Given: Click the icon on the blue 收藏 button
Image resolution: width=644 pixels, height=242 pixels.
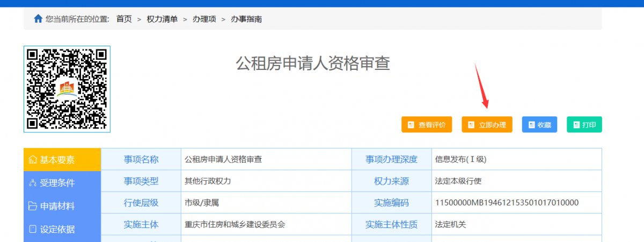Looking at the screenshot, I should [x=531, y=125].
